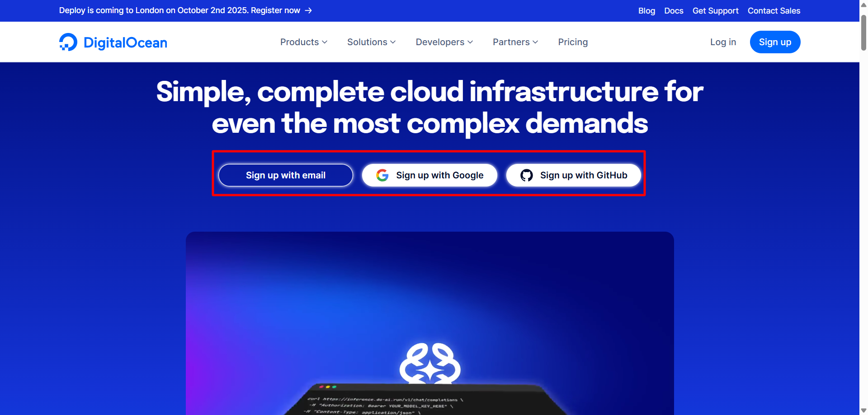The height and width of the screenshot is (415, 868).
Task: Click the Log in link
Action: tap(723, 42)
